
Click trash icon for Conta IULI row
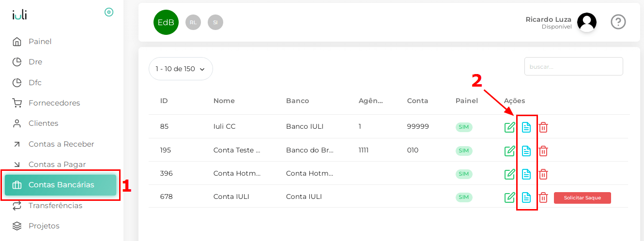[x=543, y=197]
